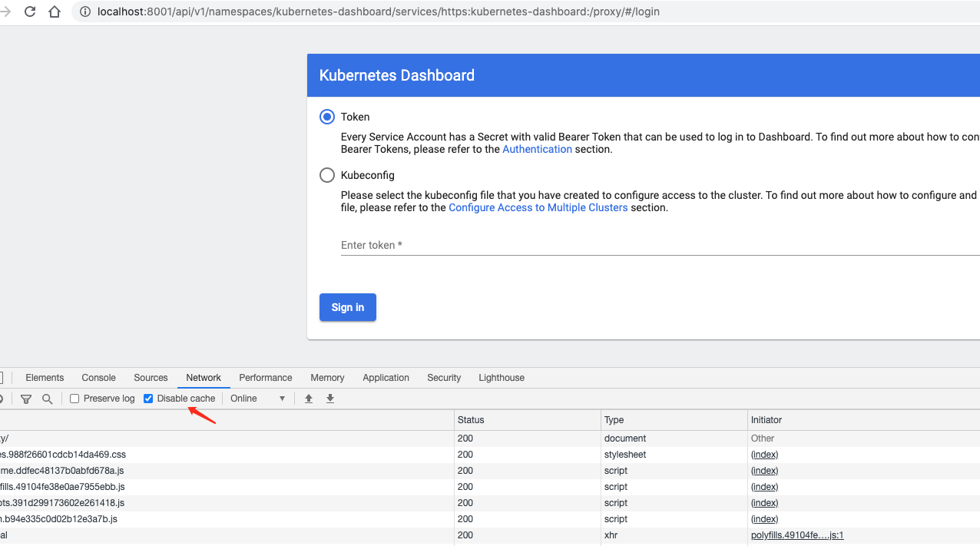Viewport: 980px width, 546px height.
Task: Click the browser address bar URL
Action: pyautogui.click(x=378, y=12)
